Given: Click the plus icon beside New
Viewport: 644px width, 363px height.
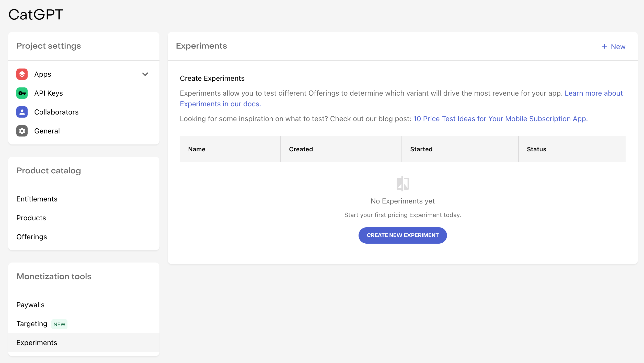Looking at the screenshot, I should [x=604, y=47].
